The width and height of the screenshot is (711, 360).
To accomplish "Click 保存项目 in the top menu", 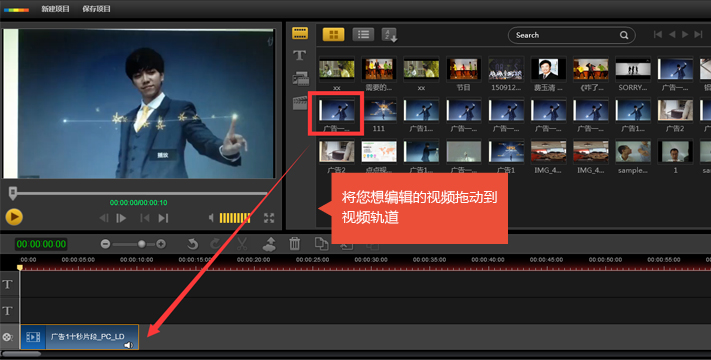I will point(96,9).
